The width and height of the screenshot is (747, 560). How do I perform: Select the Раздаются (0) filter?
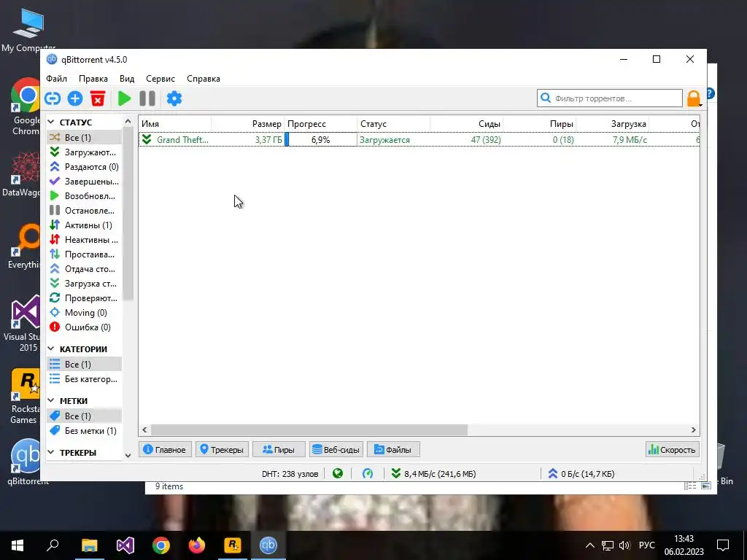tap(85, 167)
